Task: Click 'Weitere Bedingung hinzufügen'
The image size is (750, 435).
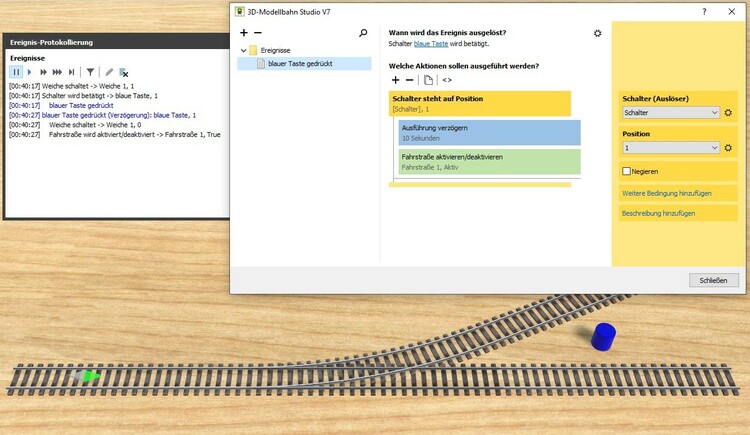Action: 666,193
